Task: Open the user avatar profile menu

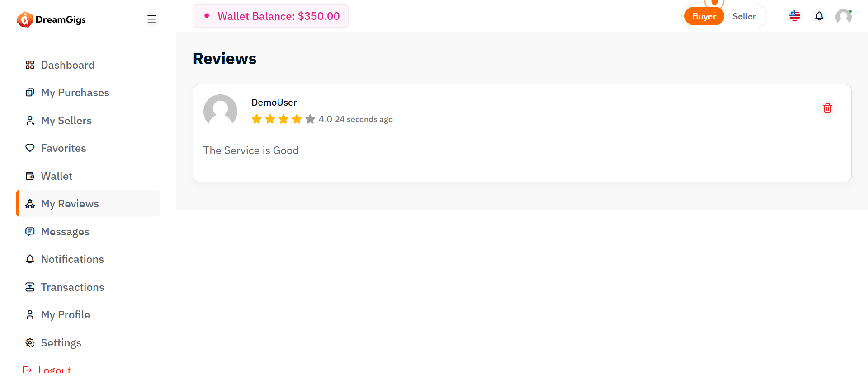Action: pos(843,16)
